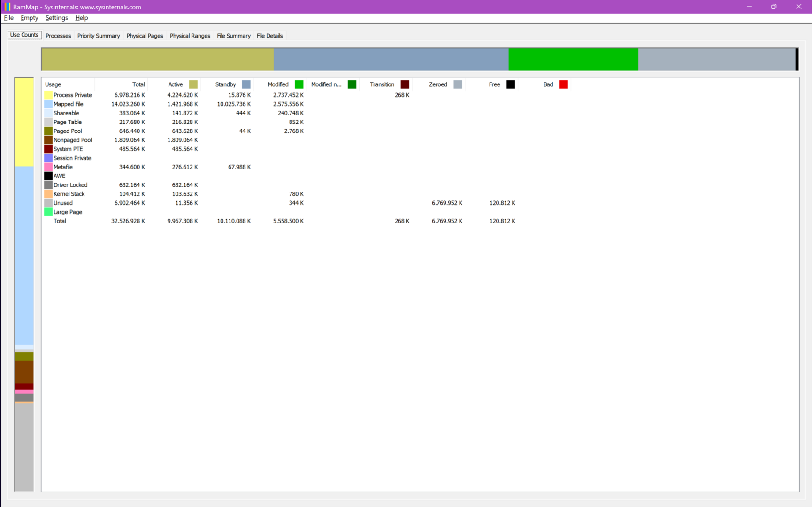Viewport: 812px width, 507px height.
Task: Click the Modified bright green swatch
Action: coord(299,84)
